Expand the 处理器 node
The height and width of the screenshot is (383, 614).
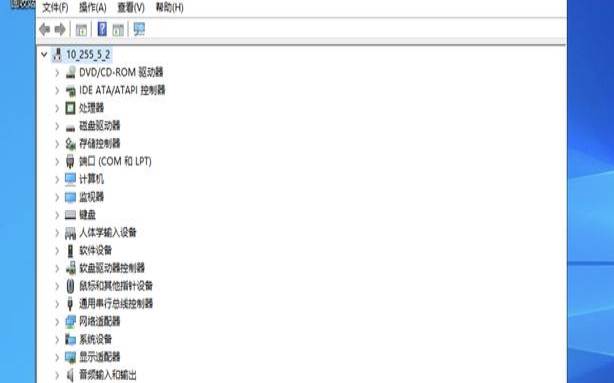57,108
